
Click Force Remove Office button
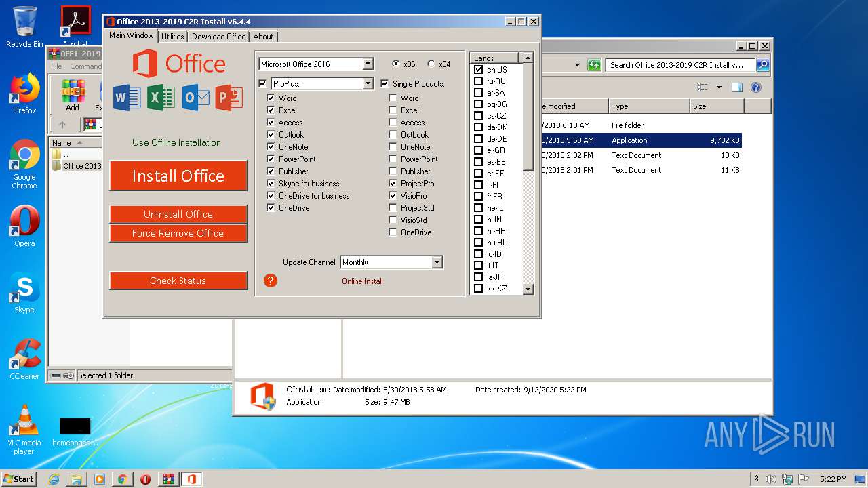178,233
